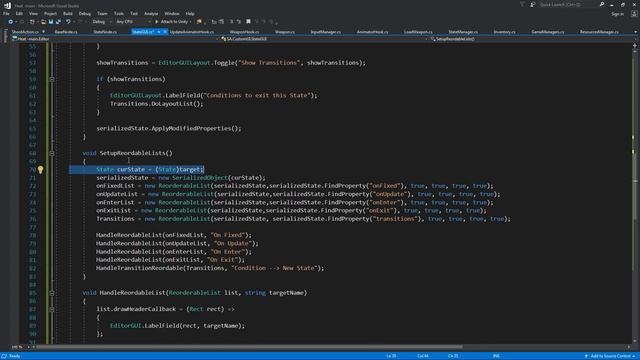Open the editor zoom percentage dropdown
The width and height of the screenshot is (640, 360).
click(x=19, y=347)
